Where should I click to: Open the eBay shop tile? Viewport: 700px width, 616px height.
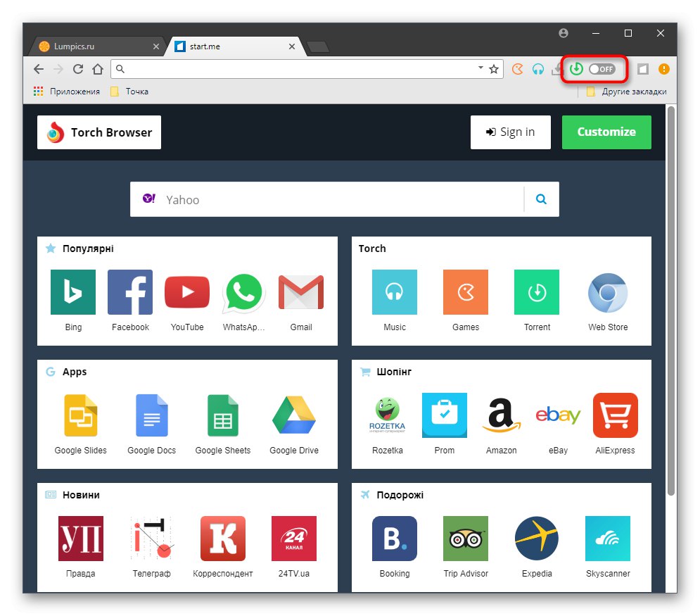558,415
